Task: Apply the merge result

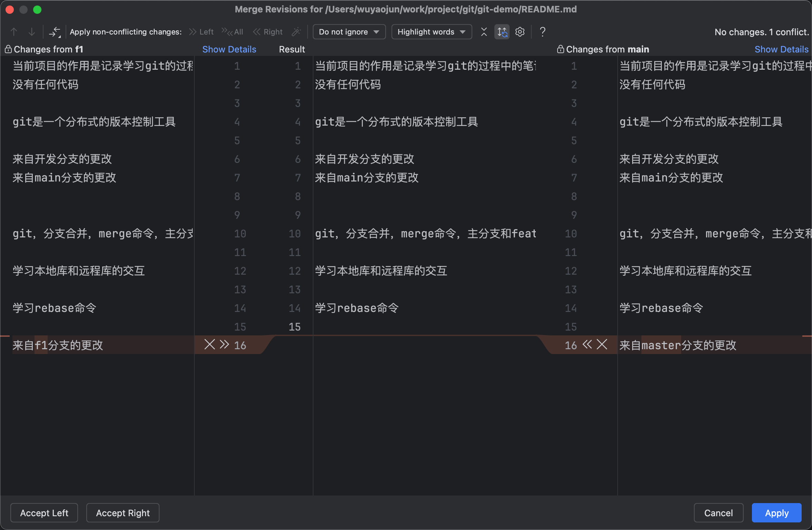Action: coord(777,513)
